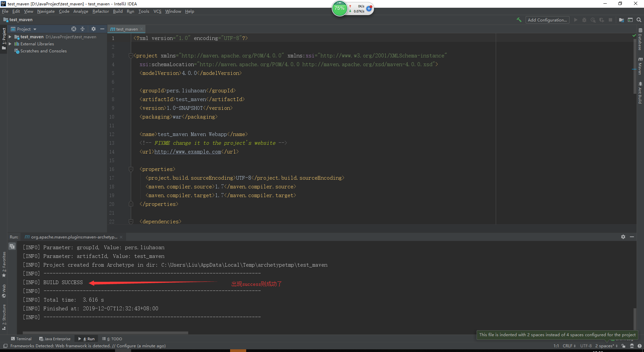This screenshot has width=644, height=352.
Task: Fold the project tag on line 3
Action: click(x=131, y=56)
